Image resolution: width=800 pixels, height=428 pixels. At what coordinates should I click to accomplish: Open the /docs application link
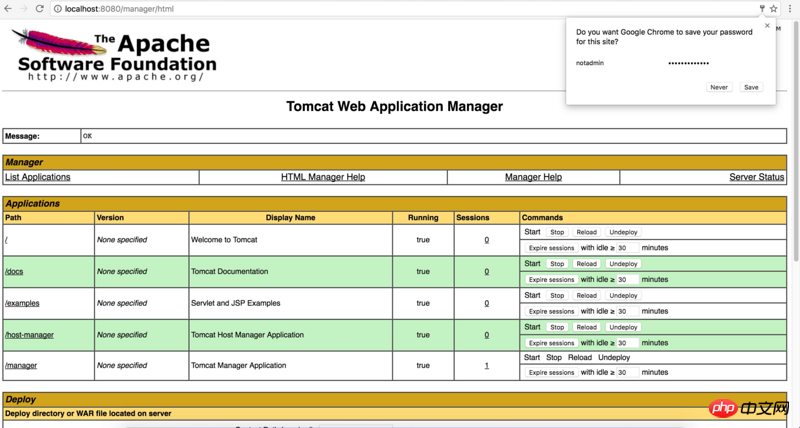tap(14, 271)
